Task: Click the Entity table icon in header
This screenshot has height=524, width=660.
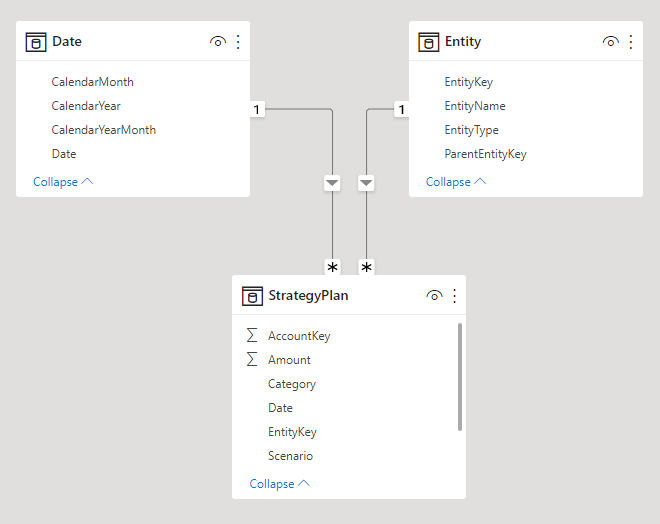Action: click(429, 42)
